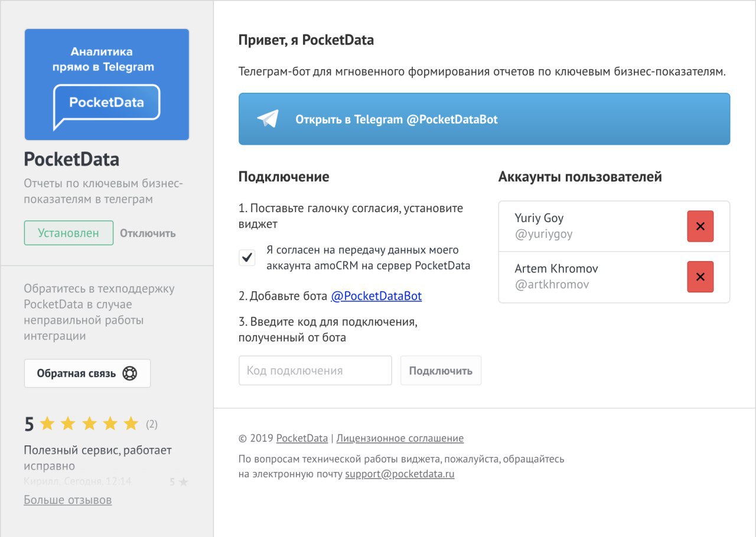Click the Аккаунты пользователей heading
The image size is (756, 537).
click(580, 177)
